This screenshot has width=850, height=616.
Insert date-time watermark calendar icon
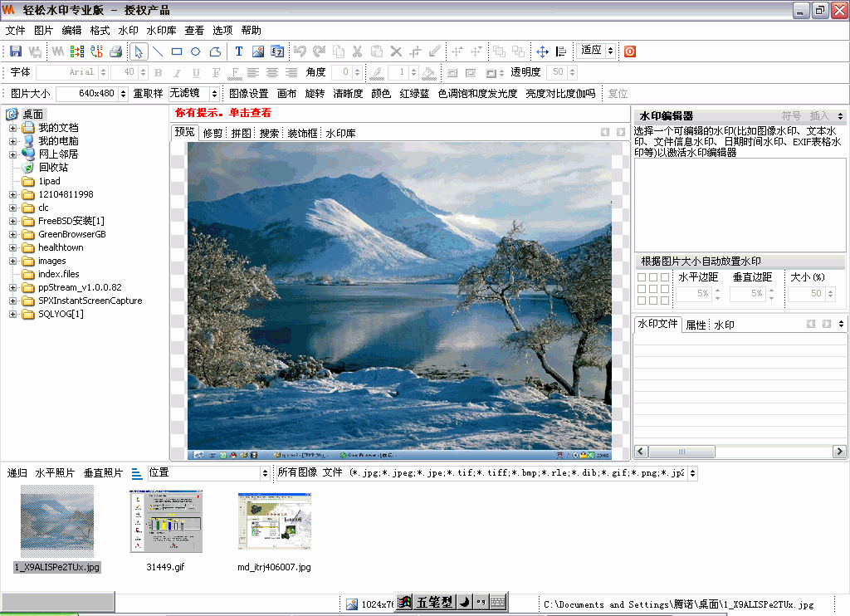[x=277, y=51]
